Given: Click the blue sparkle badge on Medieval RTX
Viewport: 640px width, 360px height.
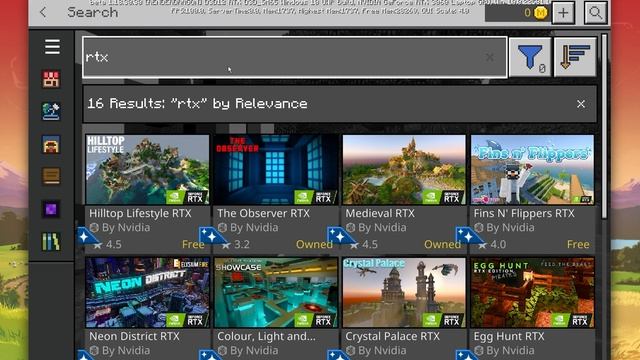Looking at the screenshot, I should pyautogui.click(x=340, y=236).
